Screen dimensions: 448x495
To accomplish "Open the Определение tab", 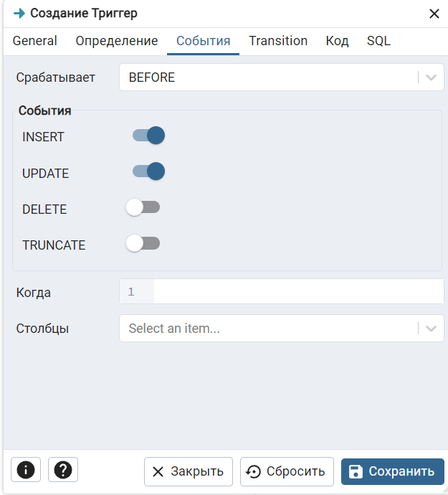I will pos(116,41).
